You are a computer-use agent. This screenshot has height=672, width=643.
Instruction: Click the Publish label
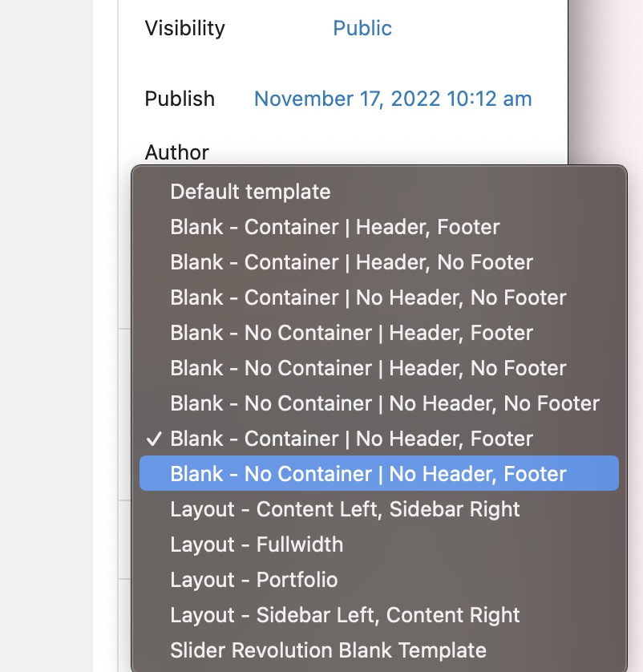[180, 99]
